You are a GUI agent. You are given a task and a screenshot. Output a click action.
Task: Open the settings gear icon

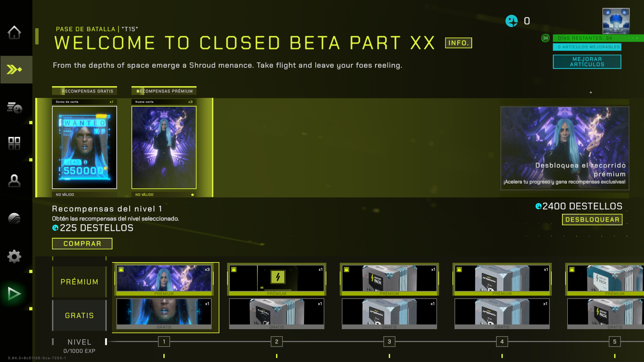[14, 256]
